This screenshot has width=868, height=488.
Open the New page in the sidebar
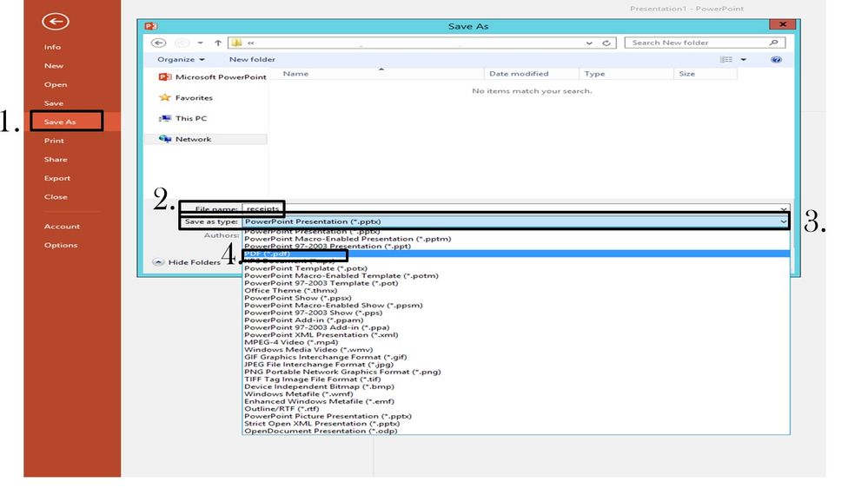coord(54,66)
